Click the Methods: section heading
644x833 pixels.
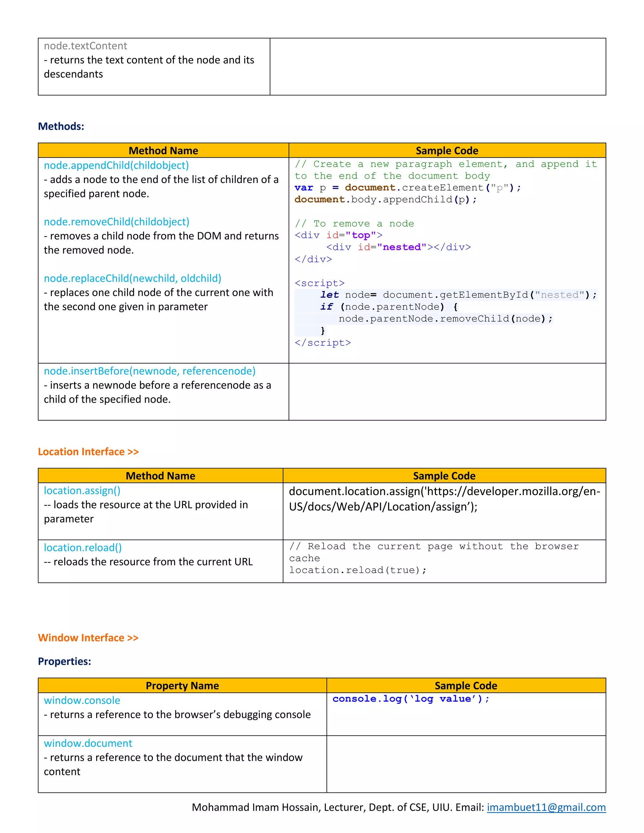[x=61, y=126]
